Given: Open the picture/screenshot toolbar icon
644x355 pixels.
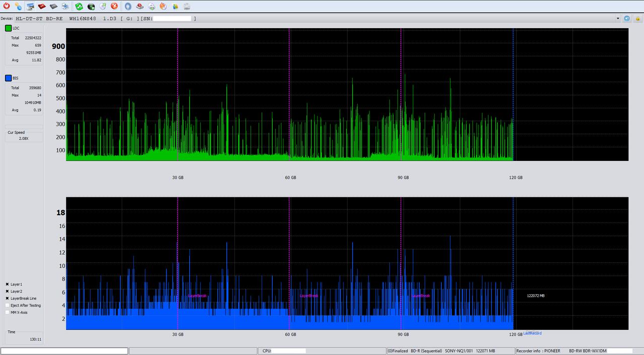Looking at the screenshot, I should [x=30, y=6].
